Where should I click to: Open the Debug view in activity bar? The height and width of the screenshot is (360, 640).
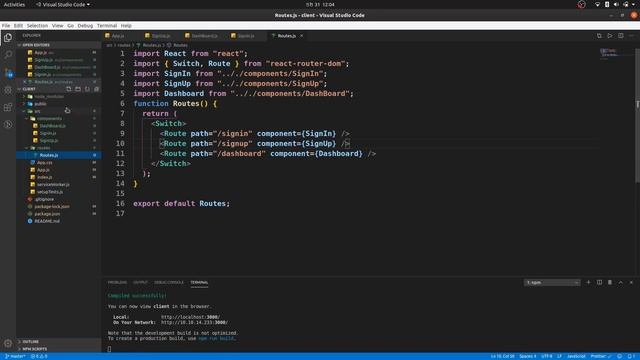[x=8, y=90]
